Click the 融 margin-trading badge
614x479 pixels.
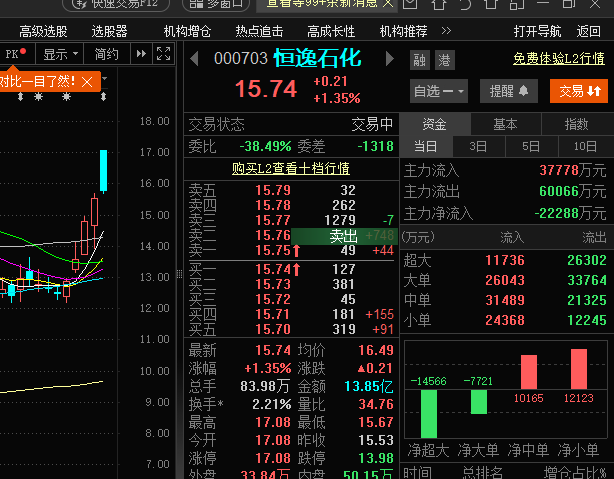tap(420, 60)
